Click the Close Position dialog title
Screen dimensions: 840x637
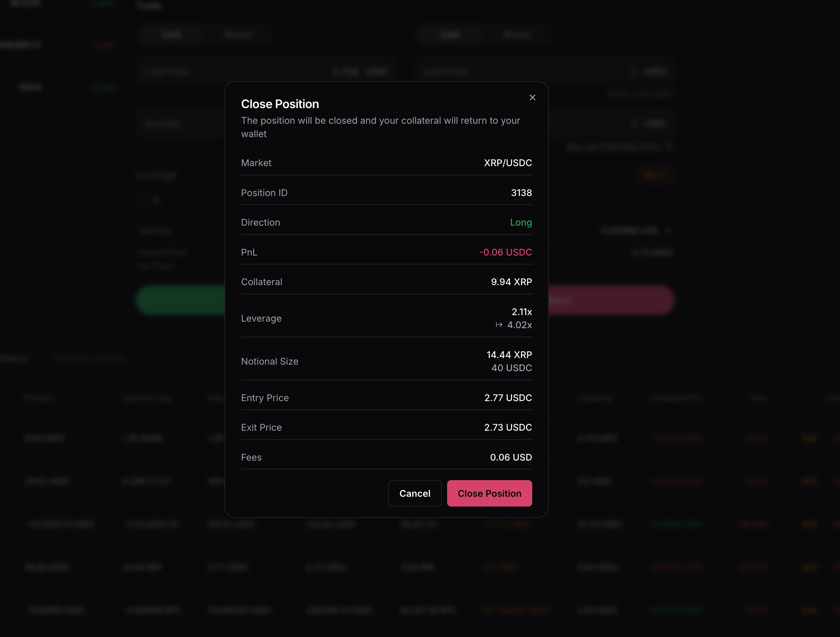tap(280, 104)
